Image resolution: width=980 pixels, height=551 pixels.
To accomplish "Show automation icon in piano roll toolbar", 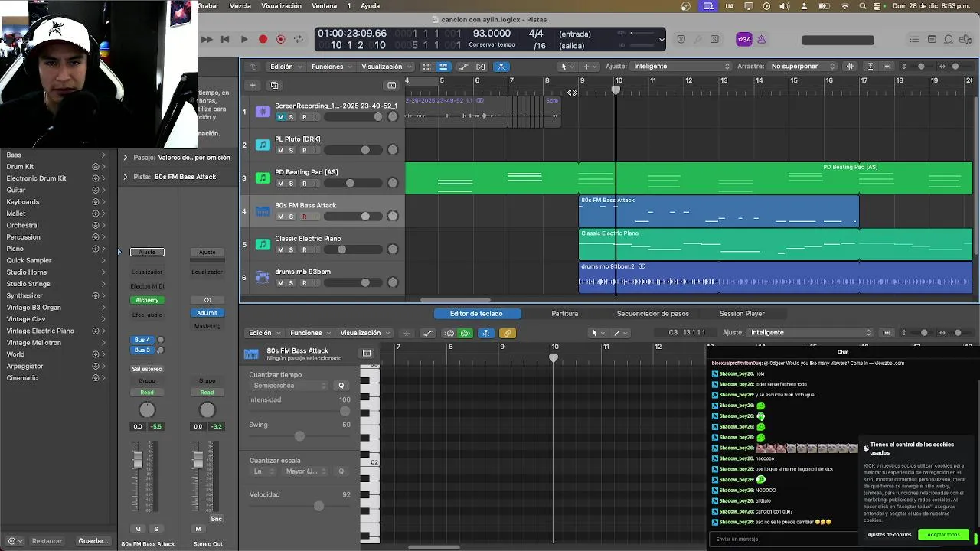I will point(428,333).
